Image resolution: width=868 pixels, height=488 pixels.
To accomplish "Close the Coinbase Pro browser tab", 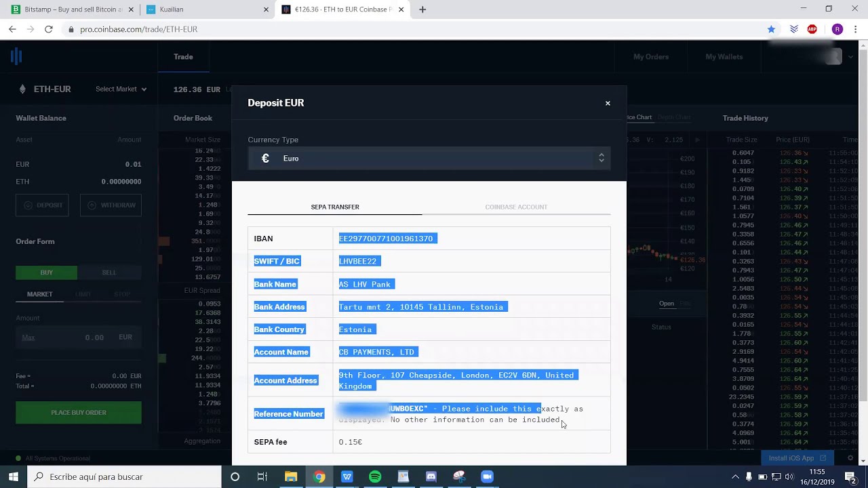I will [x=401, y=9].
